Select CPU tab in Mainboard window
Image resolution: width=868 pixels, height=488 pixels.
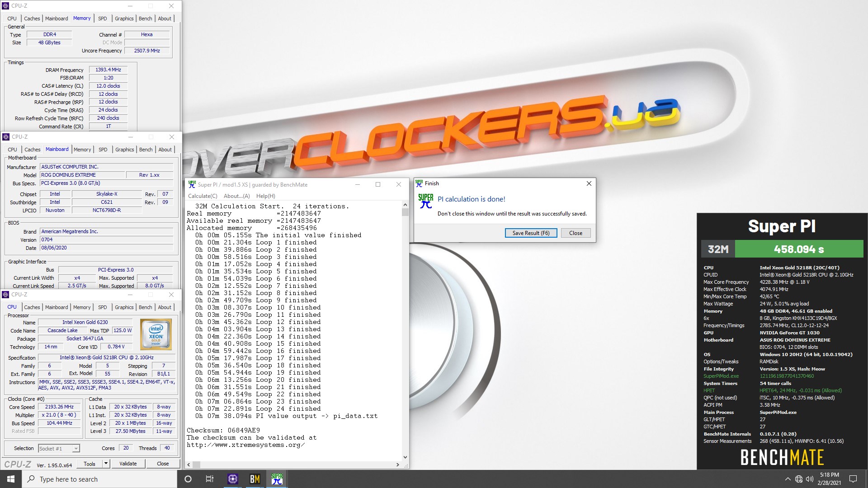click(x=12, y=150)
